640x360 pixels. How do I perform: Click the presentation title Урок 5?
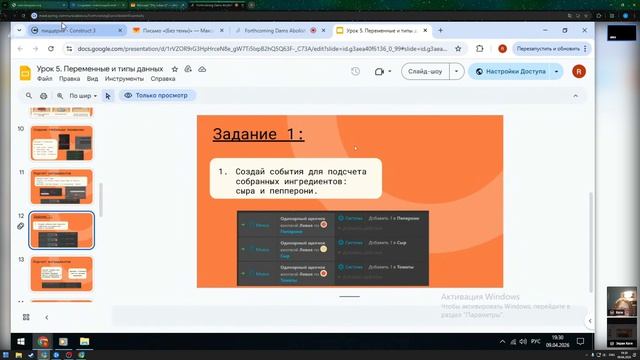(x=100, y=69)
